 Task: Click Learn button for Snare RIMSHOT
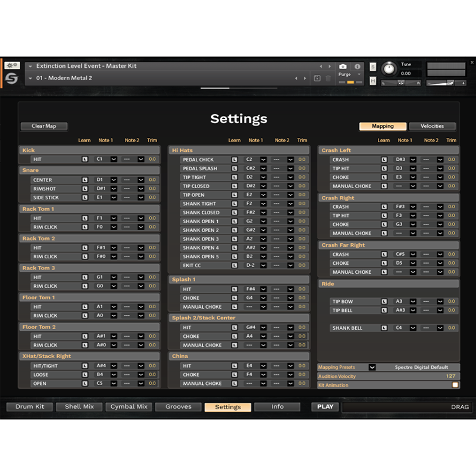tap(85, 189)
